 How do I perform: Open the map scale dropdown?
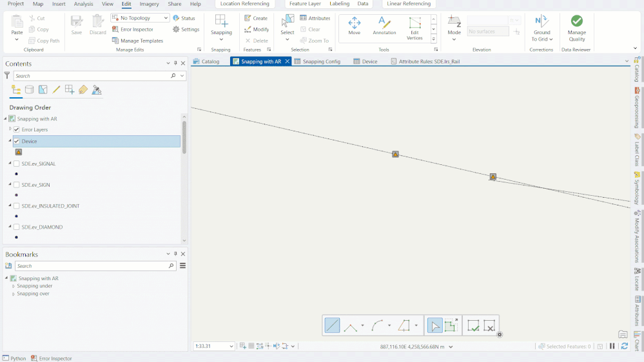pyautogui.click(x=231, y=346)
